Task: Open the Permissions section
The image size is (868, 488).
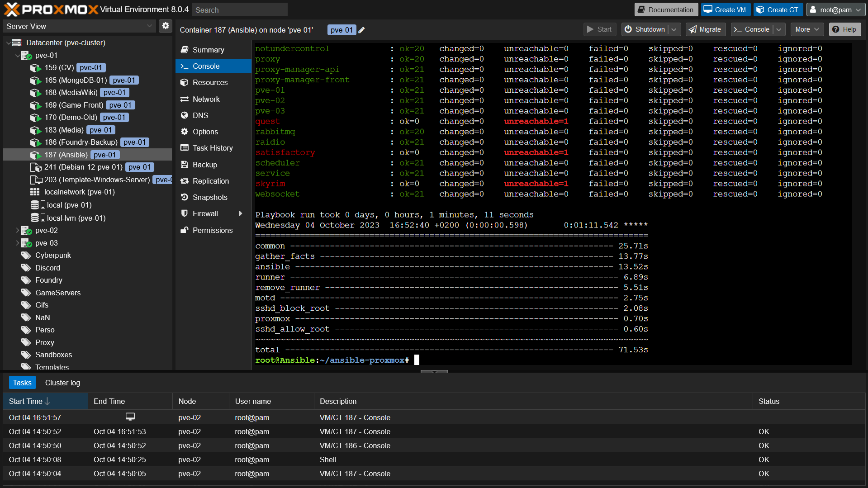Action: pyautogui.click(x=213, y=230)
